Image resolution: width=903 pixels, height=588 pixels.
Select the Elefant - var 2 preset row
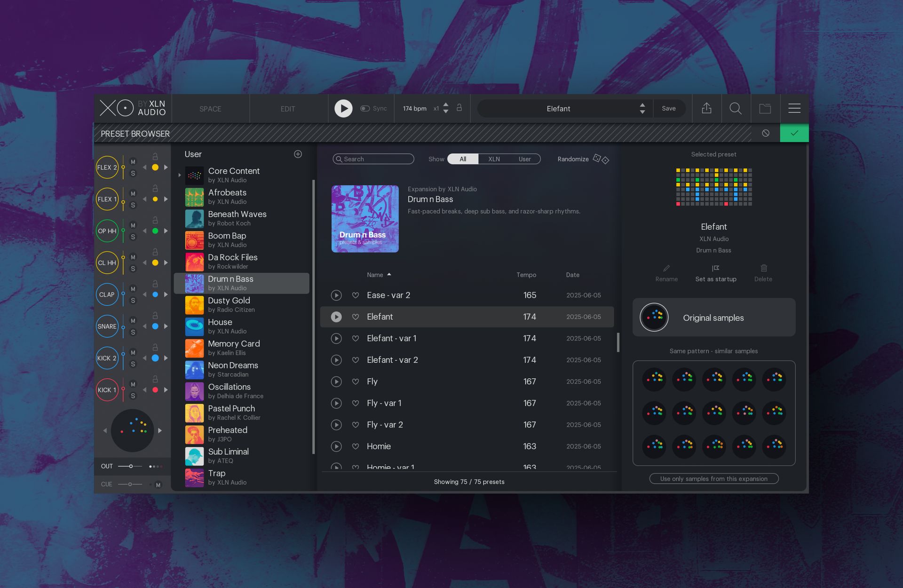coord(467,360)
